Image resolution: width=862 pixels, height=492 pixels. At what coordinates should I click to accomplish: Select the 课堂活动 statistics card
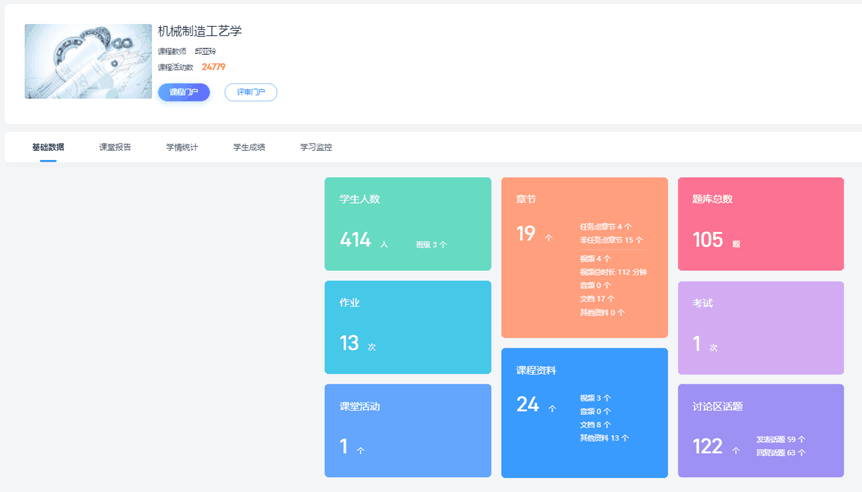coord(408,430)
